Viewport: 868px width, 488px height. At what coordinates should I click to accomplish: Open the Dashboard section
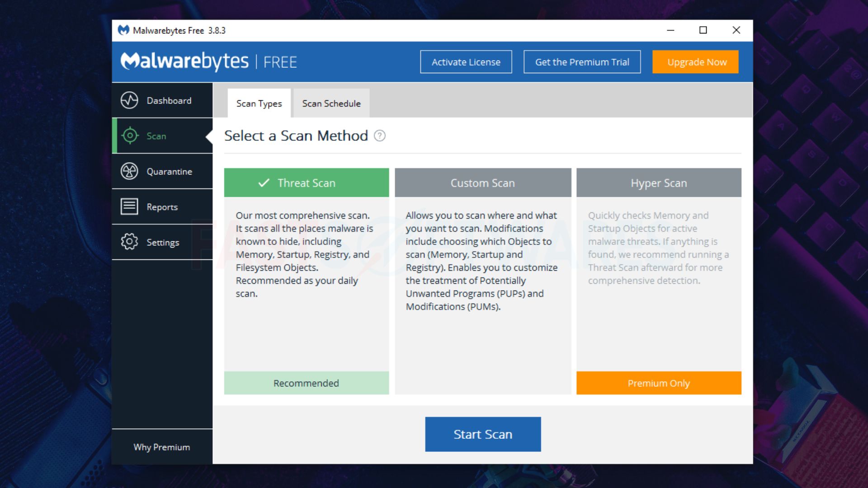tap(162, 100)
